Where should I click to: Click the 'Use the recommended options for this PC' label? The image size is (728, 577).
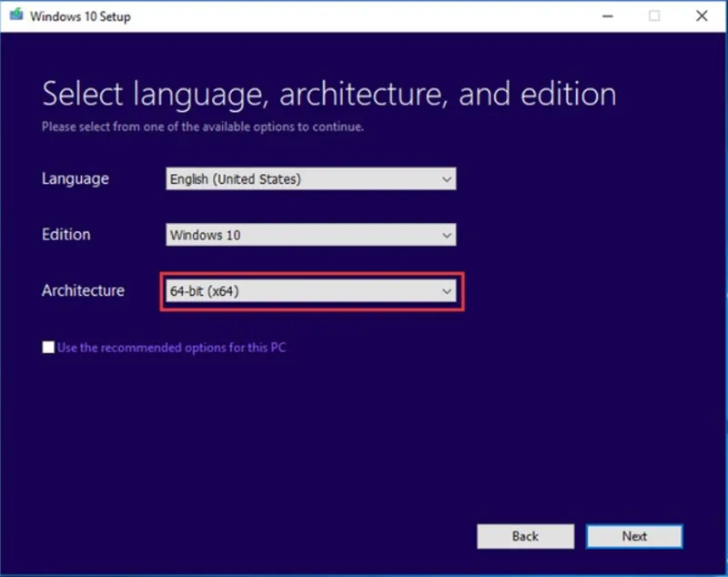tap(172, 348)
